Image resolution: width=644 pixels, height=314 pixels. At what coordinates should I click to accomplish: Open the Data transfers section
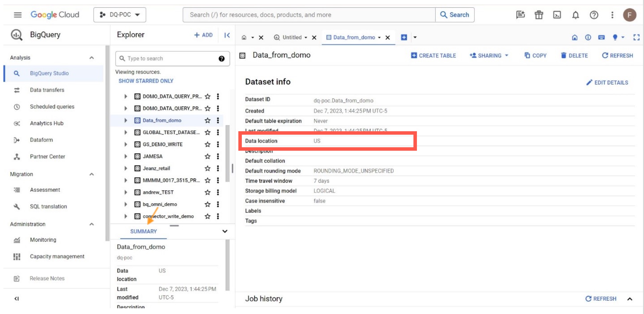[47, 90]
